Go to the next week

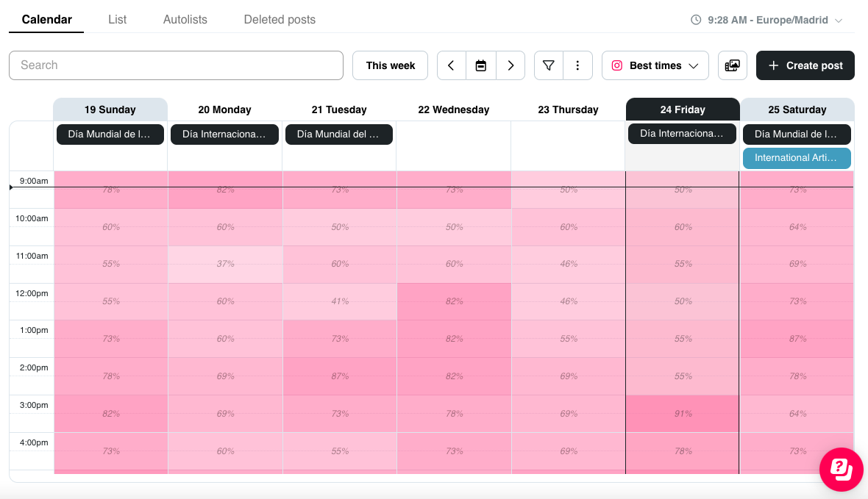pyautogui.click(x=511, y=65)
